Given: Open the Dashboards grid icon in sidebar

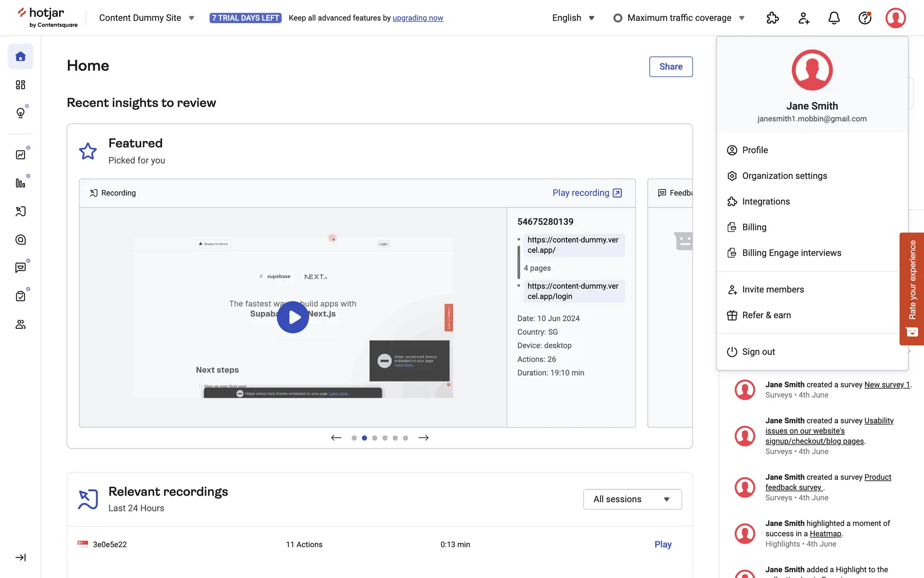Looking at the screenshot, I should click(20, 85).
